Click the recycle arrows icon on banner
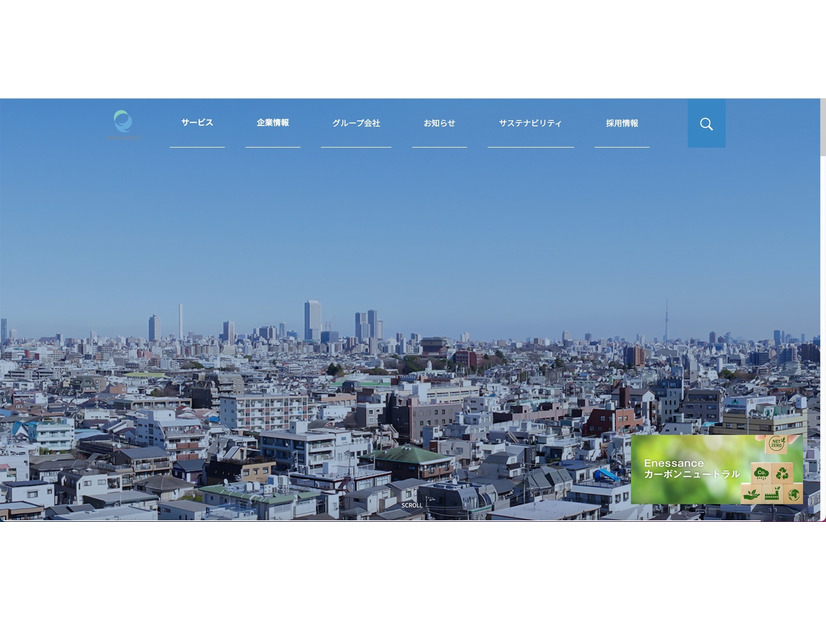Viewport: 826px width, 620px height. (x=782, y=472)
